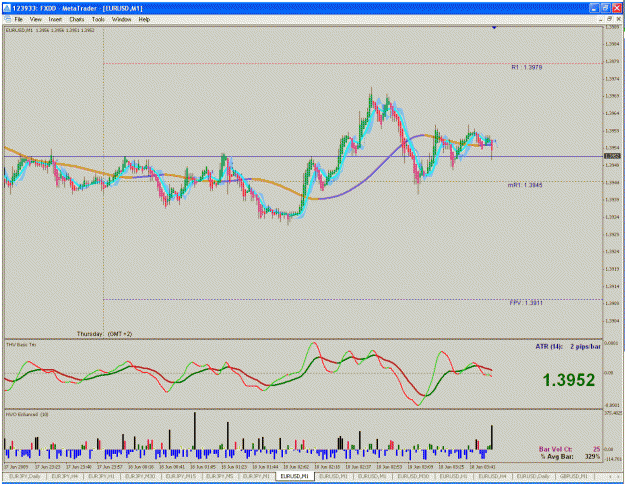Click the chart document icon beside File
Image resolution: width=625 pixels, height=484 pixels.
[8, 19]
